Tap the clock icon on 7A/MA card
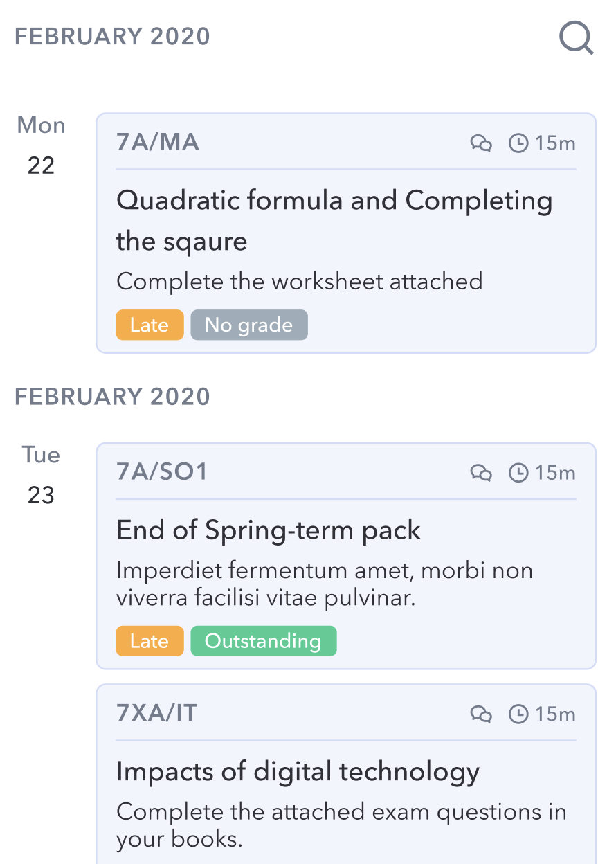616x864 pixels. 518,143
